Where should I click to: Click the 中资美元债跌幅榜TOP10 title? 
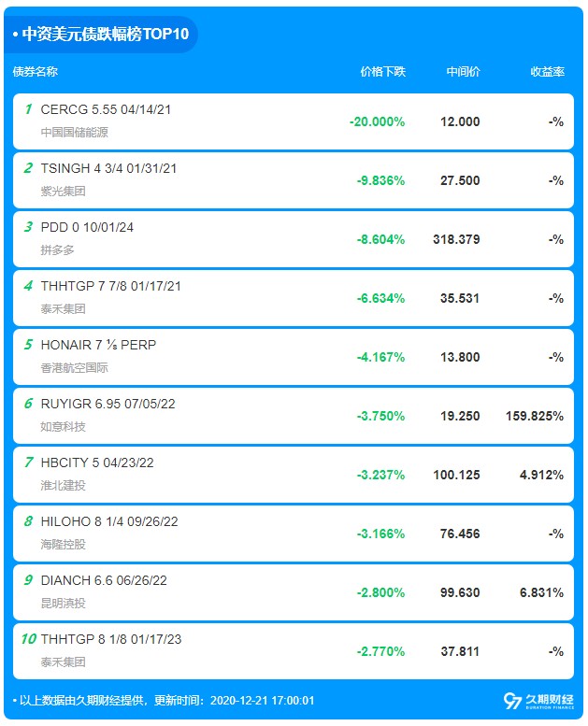105,35
